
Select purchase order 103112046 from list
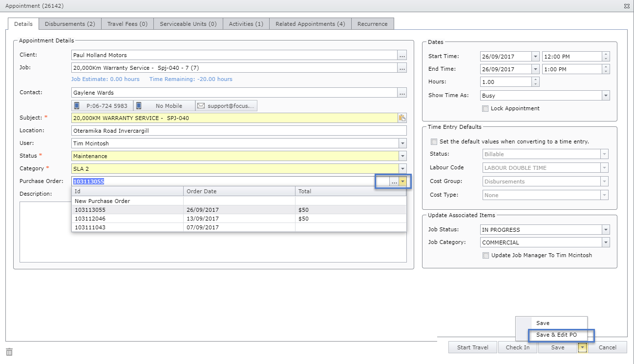coord(90,219)
